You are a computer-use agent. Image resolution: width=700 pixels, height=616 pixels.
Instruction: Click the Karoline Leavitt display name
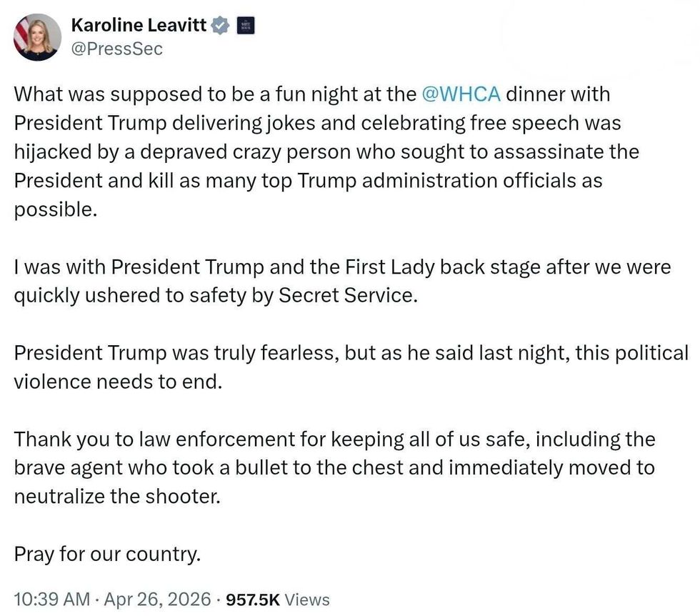139,26
